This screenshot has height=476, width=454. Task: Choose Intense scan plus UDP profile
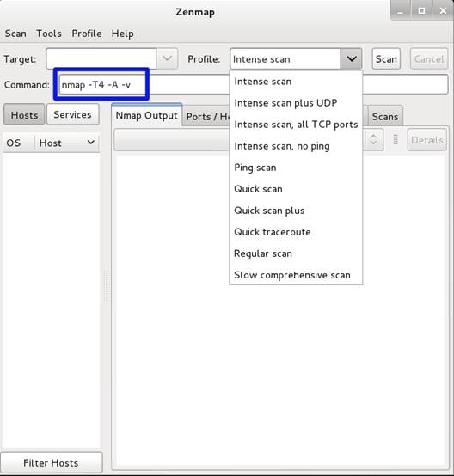pos(296,103)
